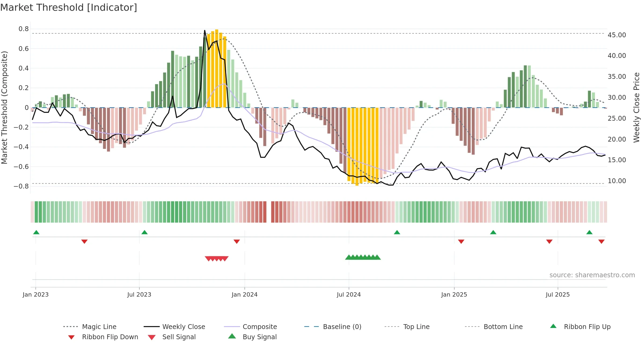644x362 pixels.
Task: Click the green flip-up triangle at Jul 2023
Action: (144, 232)
